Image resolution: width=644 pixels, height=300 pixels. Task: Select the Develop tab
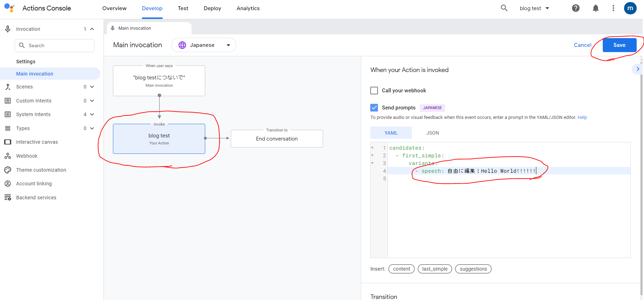[152, 8]
